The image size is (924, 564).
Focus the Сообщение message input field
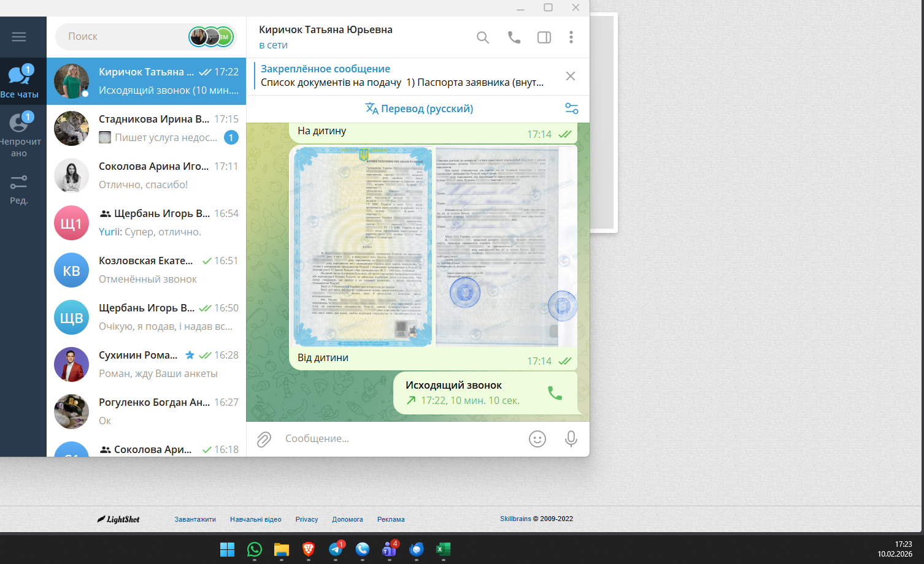click(402, 439)
